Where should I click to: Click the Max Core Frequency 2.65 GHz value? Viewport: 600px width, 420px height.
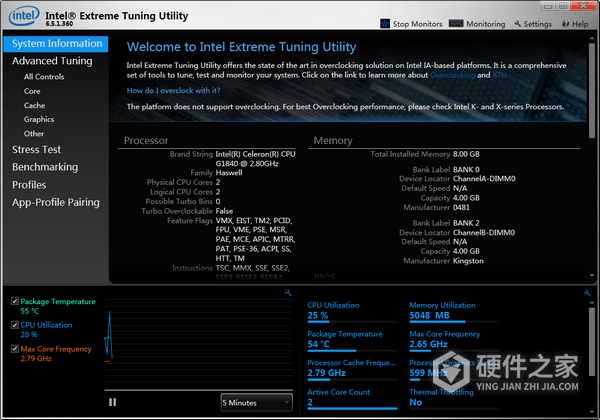[429, 344]
